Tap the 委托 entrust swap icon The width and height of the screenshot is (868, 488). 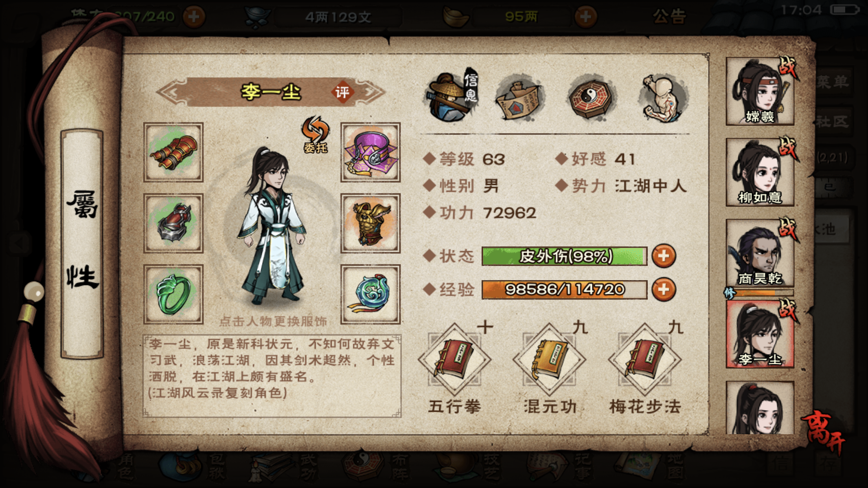tap(315, 135)
